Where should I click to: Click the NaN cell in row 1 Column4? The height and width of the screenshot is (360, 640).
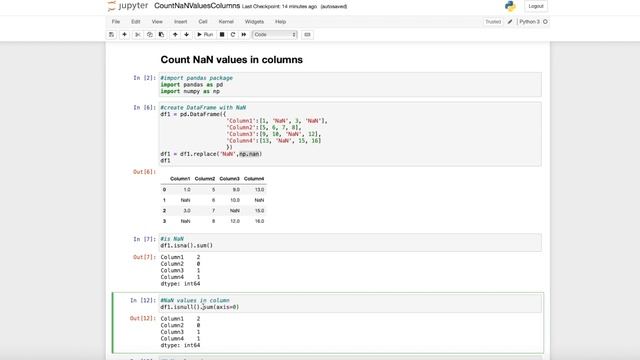259,200
